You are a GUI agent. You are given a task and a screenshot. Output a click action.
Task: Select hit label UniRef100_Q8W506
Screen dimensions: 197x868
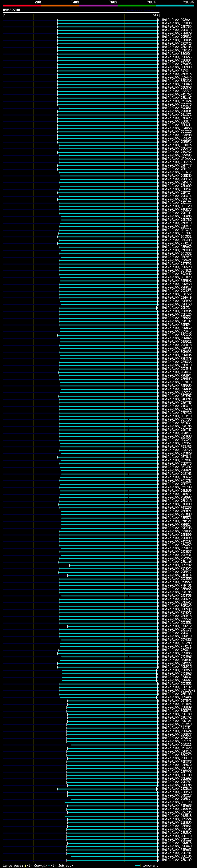point(176,88)
